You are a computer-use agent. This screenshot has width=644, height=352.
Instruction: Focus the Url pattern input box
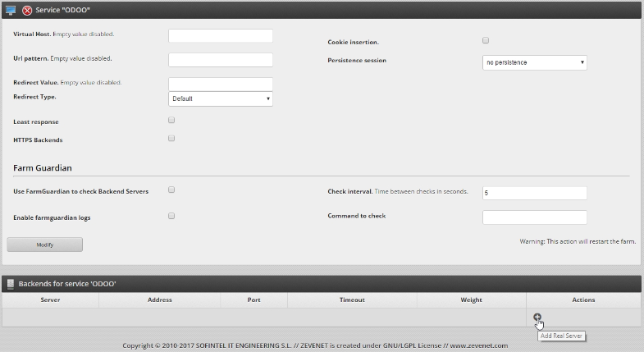[x=220, y=60]
